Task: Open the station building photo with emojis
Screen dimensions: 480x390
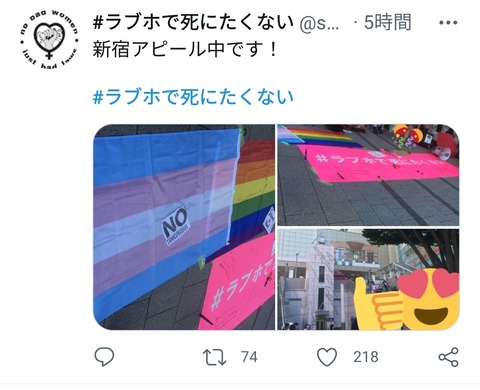Action: 368,279
